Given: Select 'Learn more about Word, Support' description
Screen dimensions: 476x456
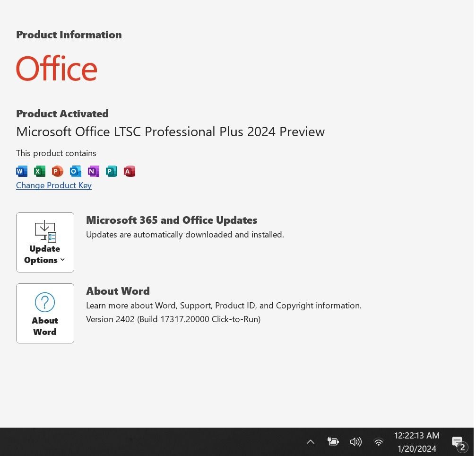Looking at the screenshot, I should [224, 306].
